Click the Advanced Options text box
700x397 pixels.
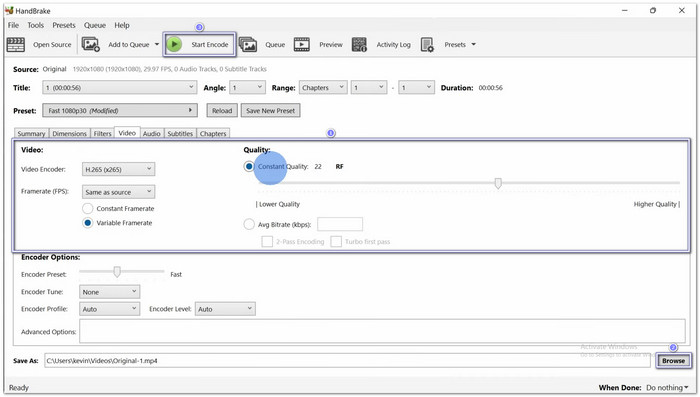(382, 331)
